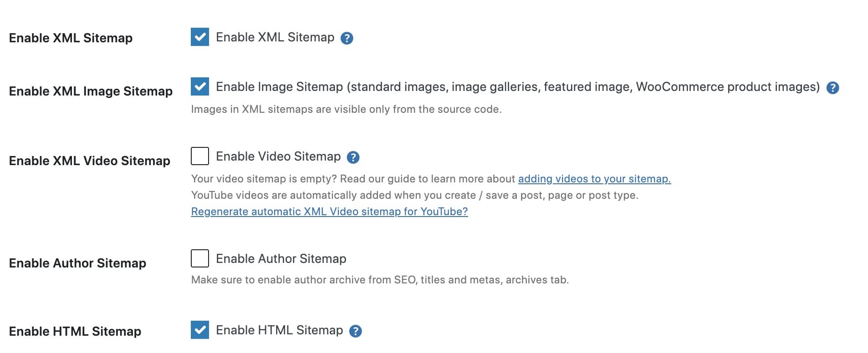Viewport: 868px width, 353px height.
Task: Click help icon after Image Sitemap description
Action: coord(832,88)
